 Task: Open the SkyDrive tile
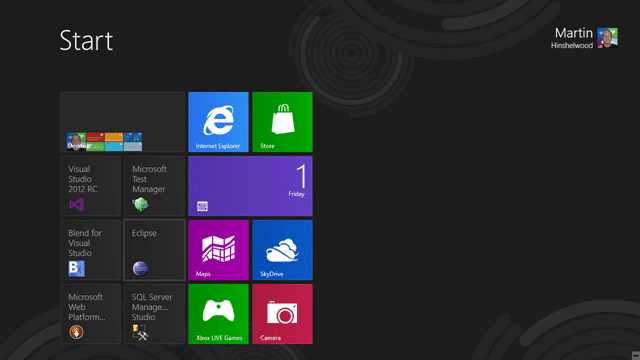[282, 250]
